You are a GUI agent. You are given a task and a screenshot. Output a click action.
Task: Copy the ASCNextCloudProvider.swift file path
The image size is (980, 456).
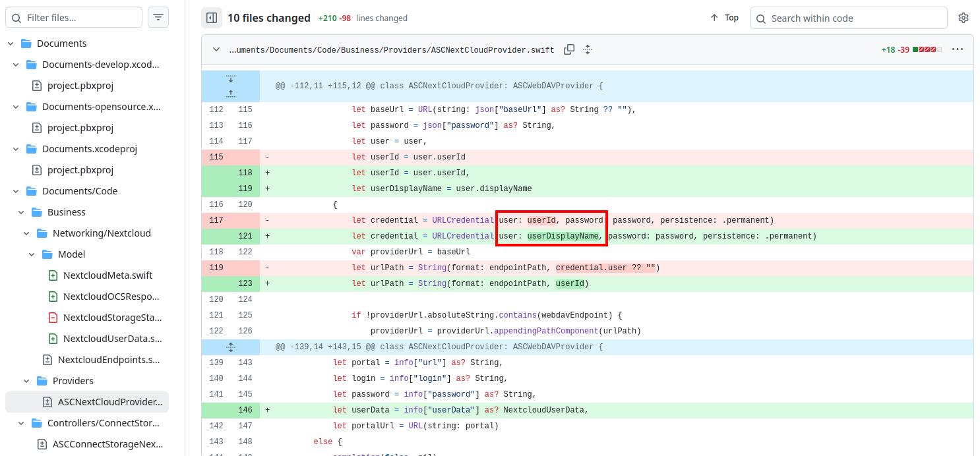pyautogui.click(x=569, y=49)
